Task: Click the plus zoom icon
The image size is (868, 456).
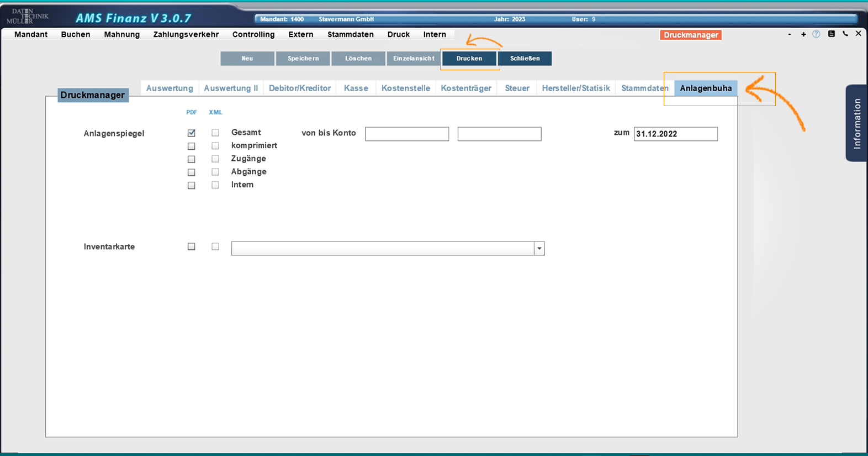Action: click(x=803, y=34)
